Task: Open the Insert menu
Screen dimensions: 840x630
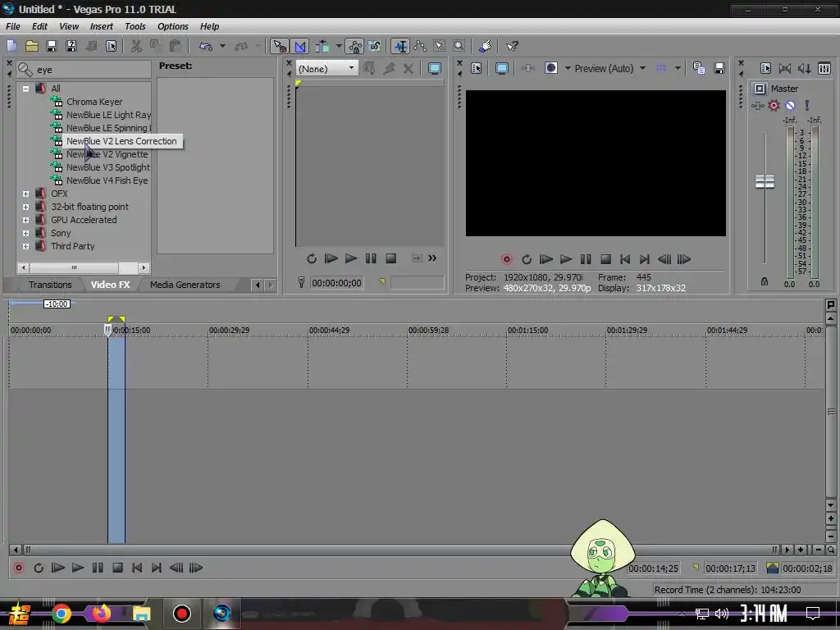Action: [101, 26]
